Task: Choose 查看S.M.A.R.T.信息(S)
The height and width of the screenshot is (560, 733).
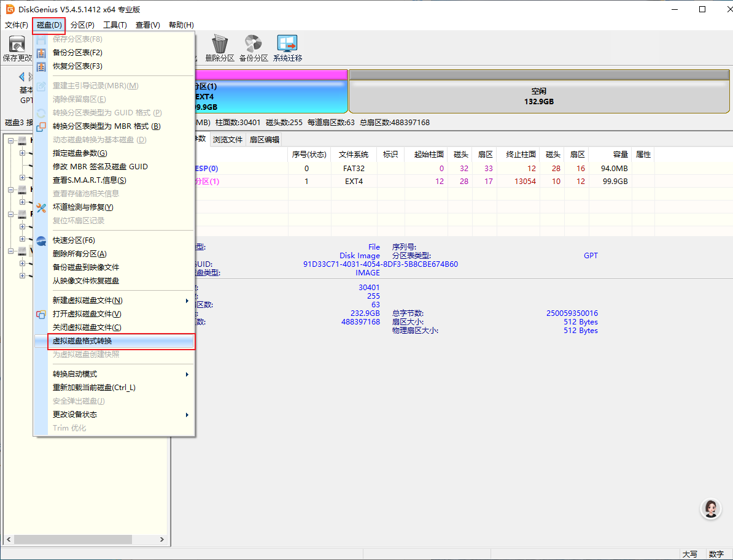Action: (x=115, y=180)
